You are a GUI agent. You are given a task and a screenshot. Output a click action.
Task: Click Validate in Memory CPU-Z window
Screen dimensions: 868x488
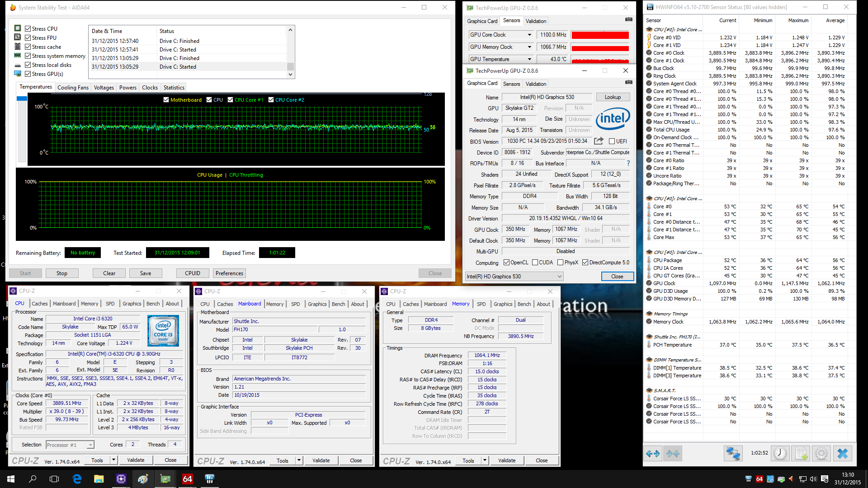[507, 460]
